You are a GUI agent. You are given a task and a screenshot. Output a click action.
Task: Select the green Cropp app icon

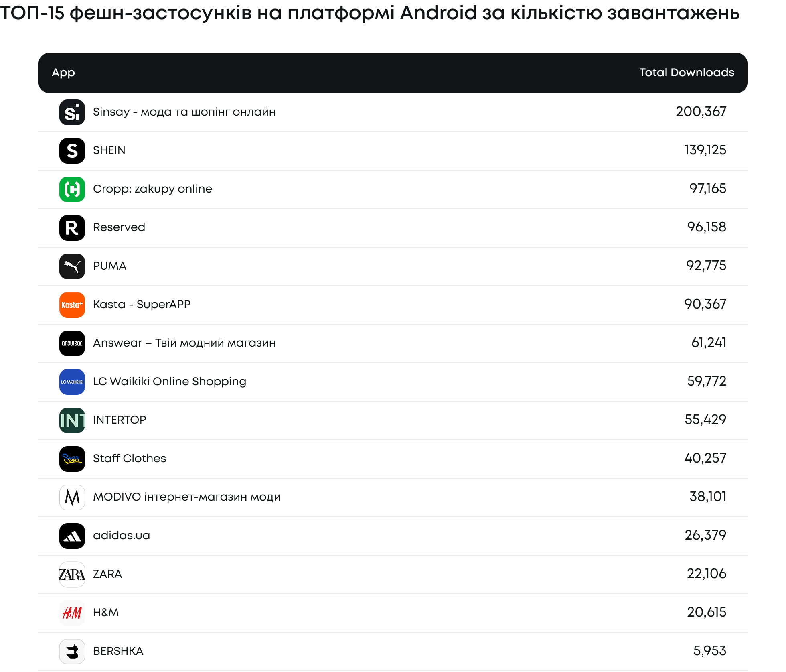tap(72, 189)
